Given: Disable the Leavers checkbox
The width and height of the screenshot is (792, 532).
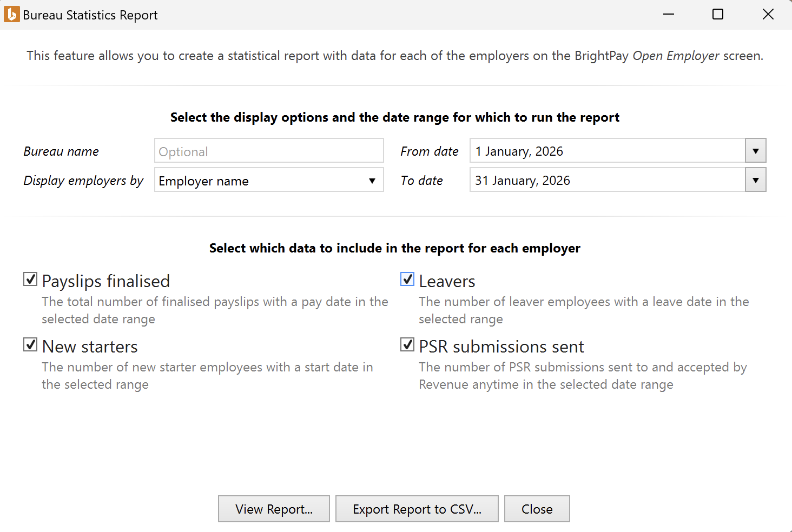Looking at the screenshot, I should pyautogui.click(x=407, y=280).
